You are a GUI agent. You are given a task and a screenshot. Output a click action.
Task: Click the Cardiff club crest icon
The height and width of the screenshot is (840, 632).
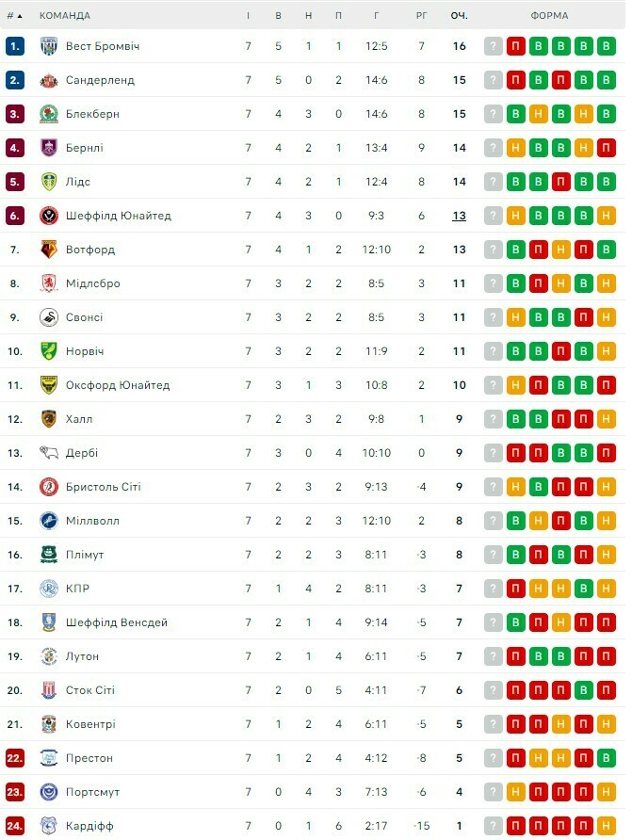tap(49, 826)
